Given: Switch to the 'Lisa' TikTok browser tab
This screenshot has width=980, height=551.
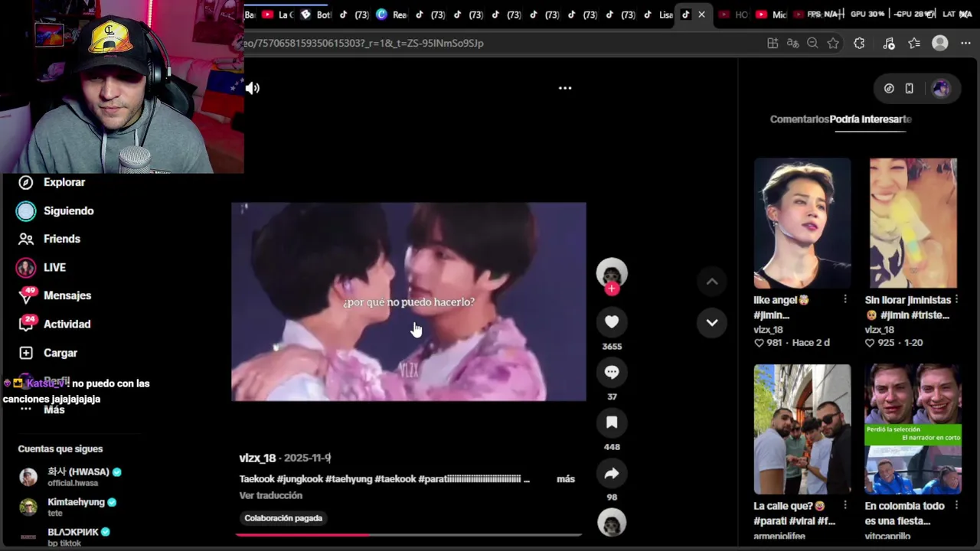Looking at the screenshot, I should point(658,15).
